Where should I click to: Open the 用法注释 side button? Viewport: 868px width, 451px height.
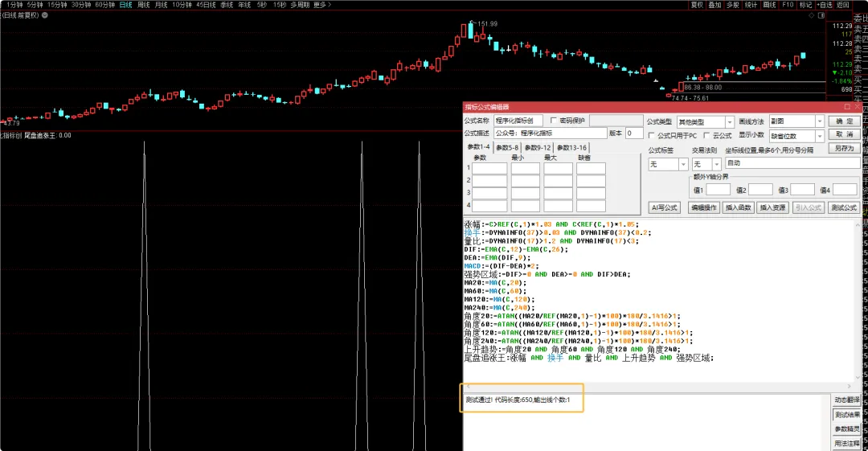pyautogui.click(x=847, y=443)
